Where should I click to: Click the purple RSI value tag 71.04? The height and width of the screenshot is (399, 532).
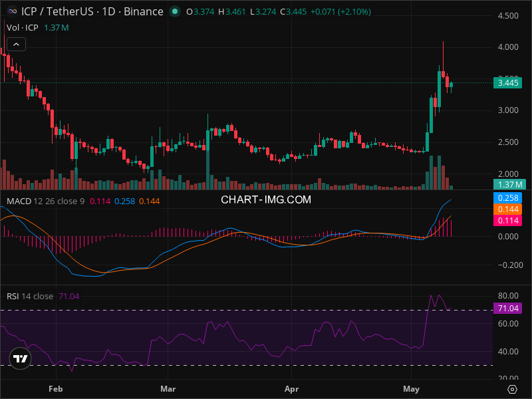tap(507, 309)
